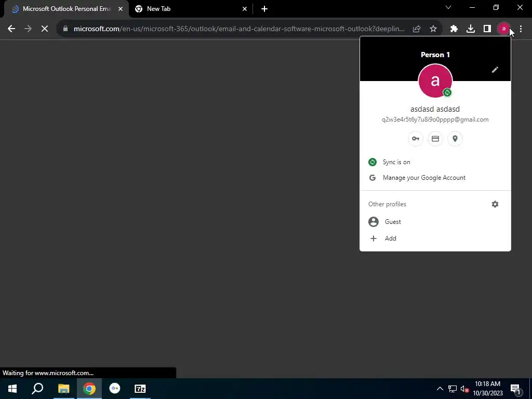
Task: Open 7-Zip from the taskbar
Action: coord(140,389)
